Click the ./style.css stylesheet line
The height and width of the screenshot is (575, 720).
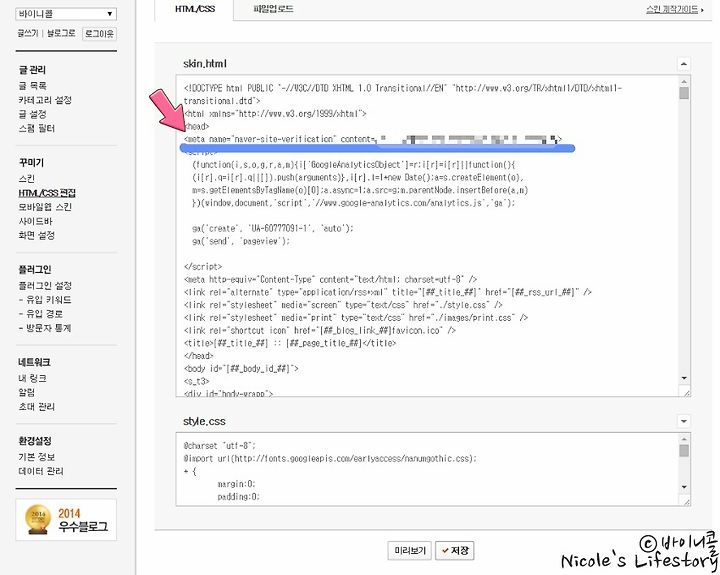point(343,305)
